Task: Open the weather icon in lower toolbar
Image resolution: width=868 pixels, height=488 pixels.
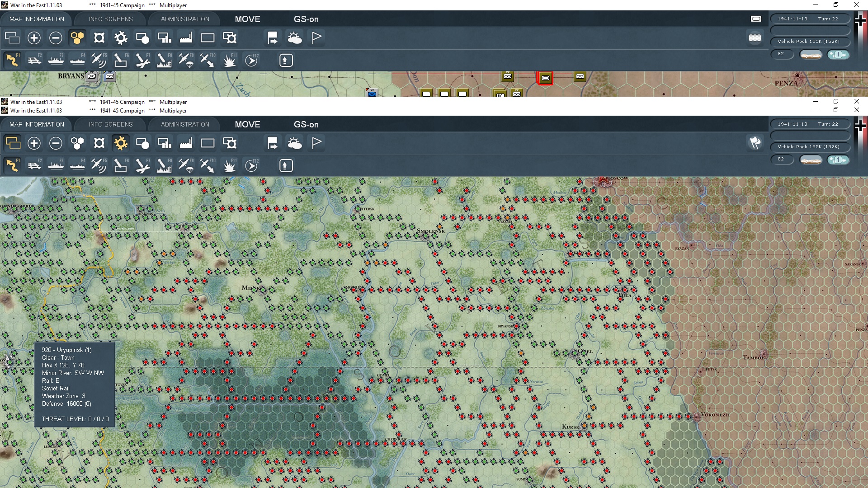Action: 294,143
